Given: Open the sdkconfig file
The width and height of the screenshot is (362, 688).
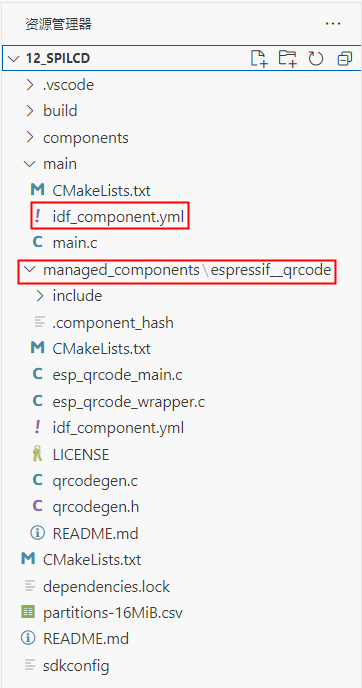Looking at the screenshot, I should coord(76,666).
